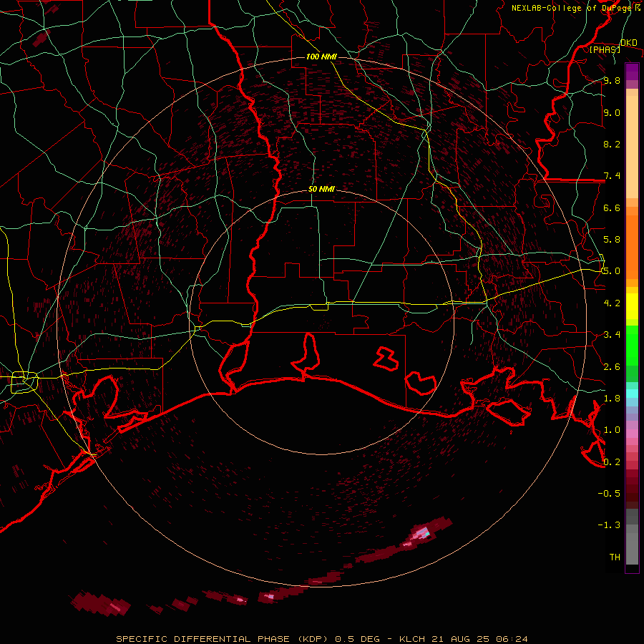Click the cyan-tipped pink radar echo offshore
Viewport: 644px width, 644px height.
pyautogui.click(x=421, y=533)
